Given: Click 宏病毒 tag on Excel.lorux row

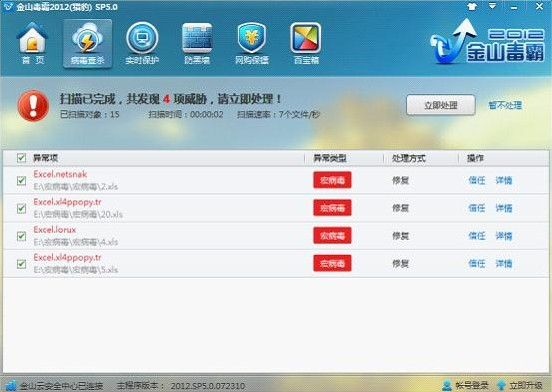Looking at the screenshot, I should (332, 235).
